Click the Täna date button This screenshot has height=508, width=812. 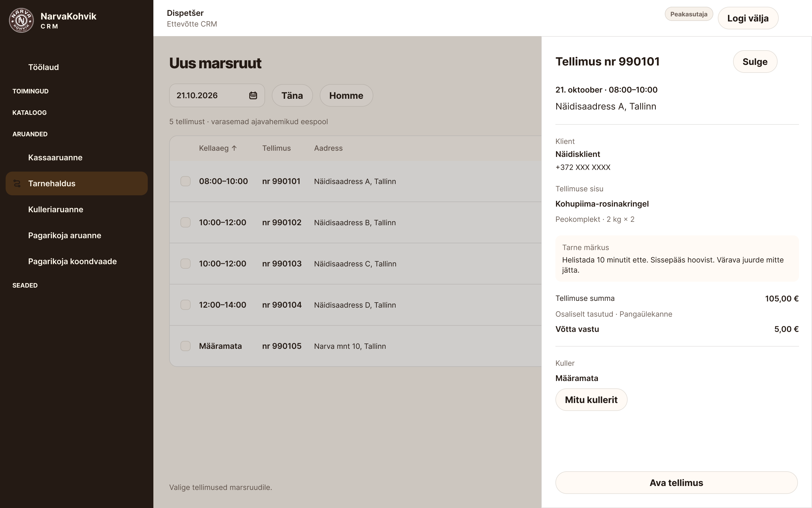tap(292, 95)
